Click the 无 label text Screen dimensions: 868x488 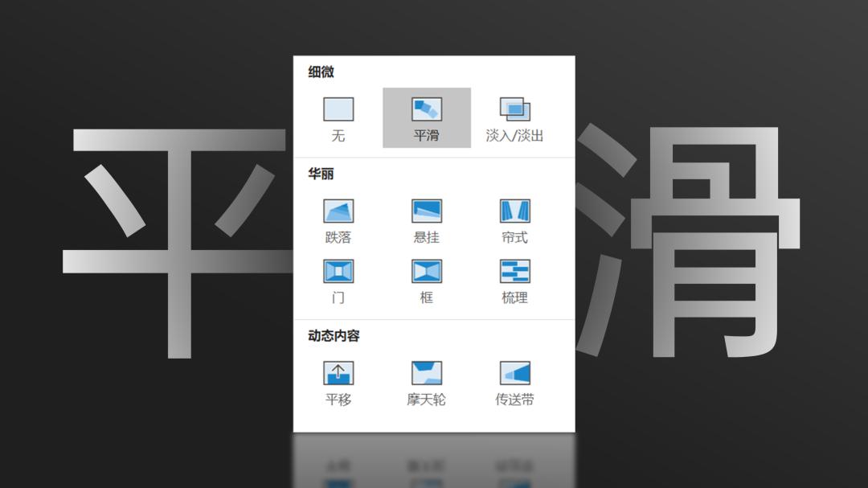click(338, 136)
